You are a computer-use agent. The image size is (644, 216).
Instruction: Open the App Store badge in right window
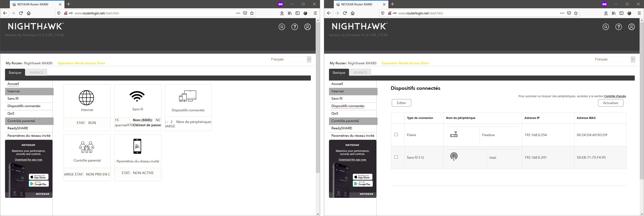362,177
